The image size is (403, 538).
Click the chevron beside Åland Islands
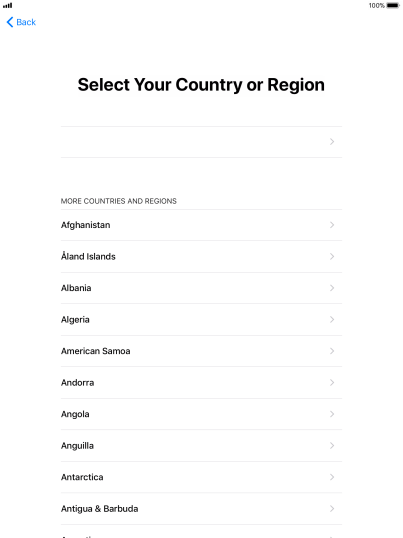[x=332, y=257]
